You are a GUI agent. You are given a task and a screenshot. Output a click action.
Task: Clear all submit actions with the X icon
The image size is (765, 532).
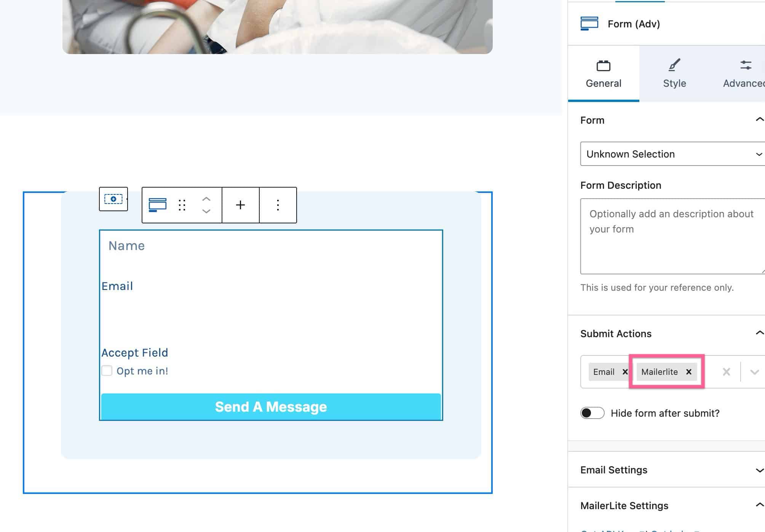(726, 372)
